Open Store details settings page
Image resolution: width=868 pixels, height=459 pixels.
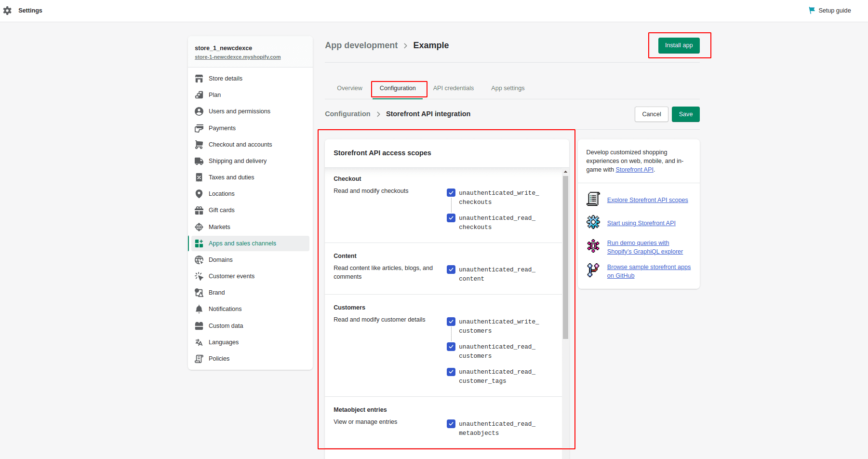[x=250, y=79]
